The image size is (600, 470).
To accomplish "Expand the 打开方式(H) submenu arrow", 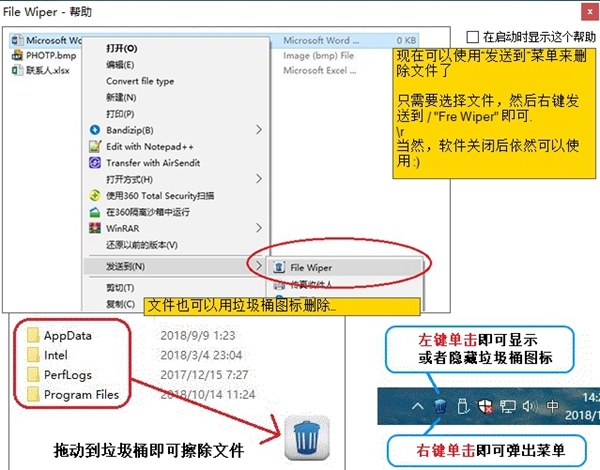I will pyautogui.click(x=259, y=179).
